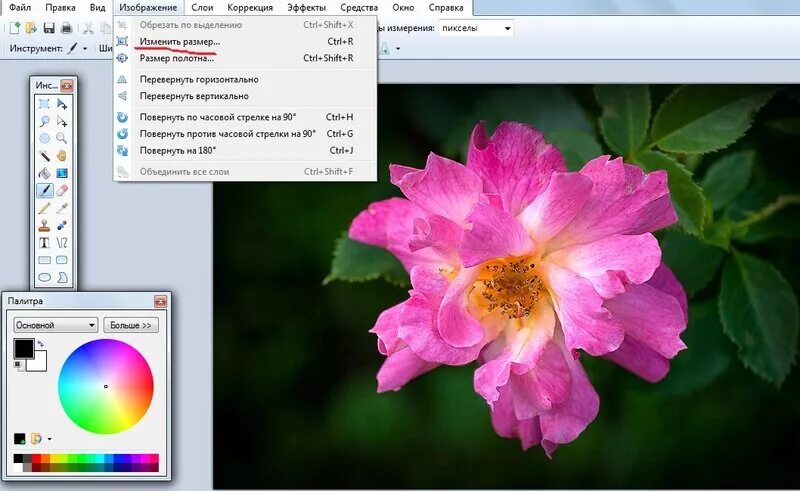Select the Freeform Shape tool
800x491 pixels.
[62, 277]
